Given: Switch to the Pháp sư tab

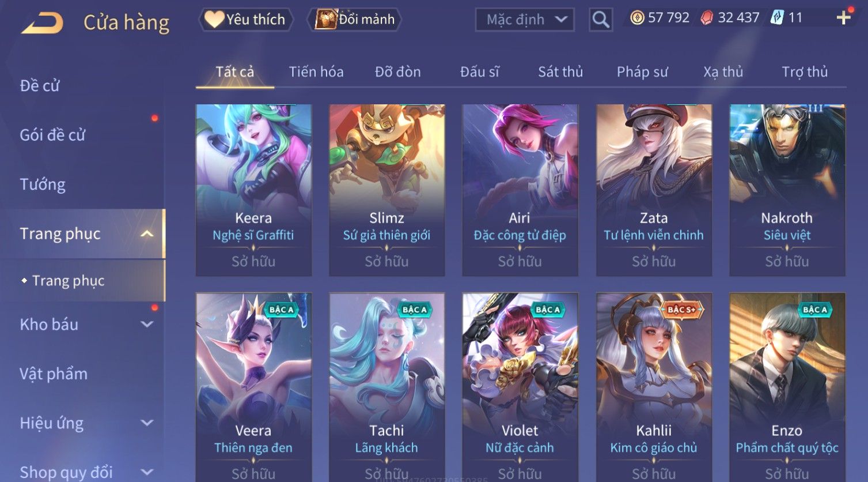Looking at the screenshot, I should click(x=642, y=71).
